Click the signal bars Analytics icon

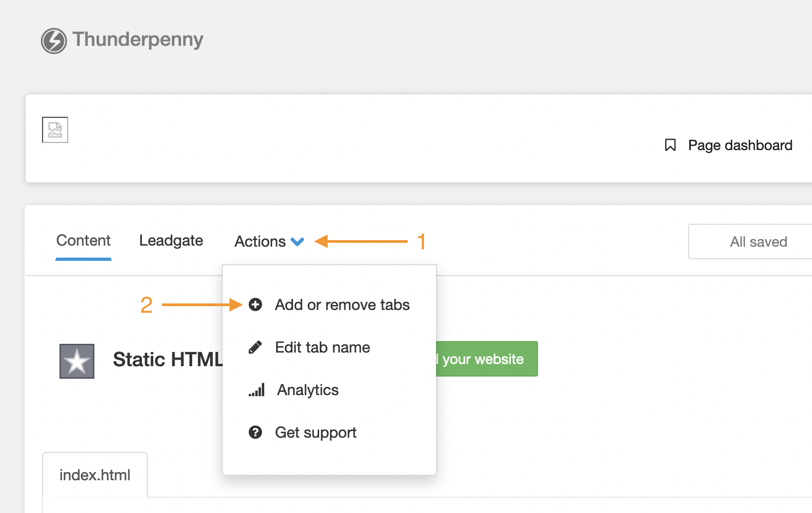[256, 390]
